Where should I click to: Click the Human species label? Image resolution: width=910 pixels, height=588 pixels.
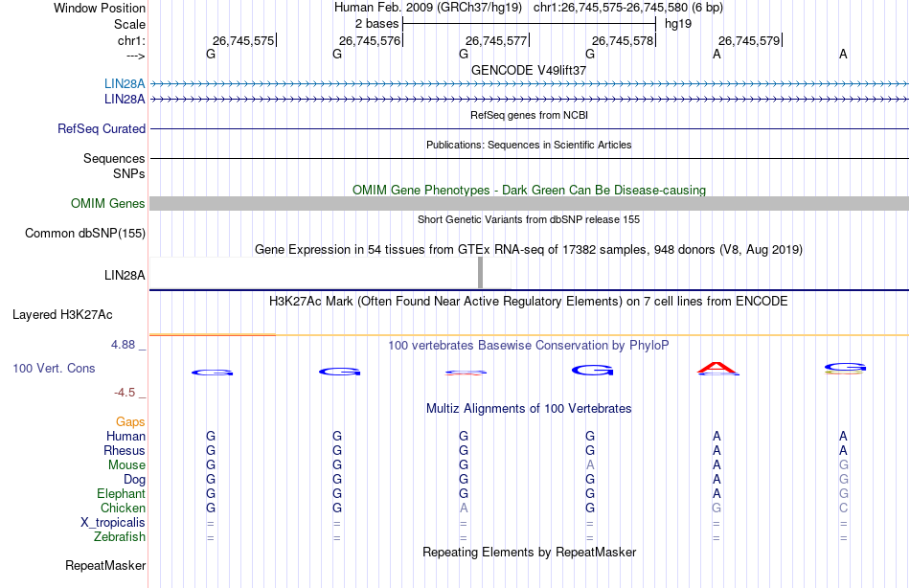tap(125, 436)
